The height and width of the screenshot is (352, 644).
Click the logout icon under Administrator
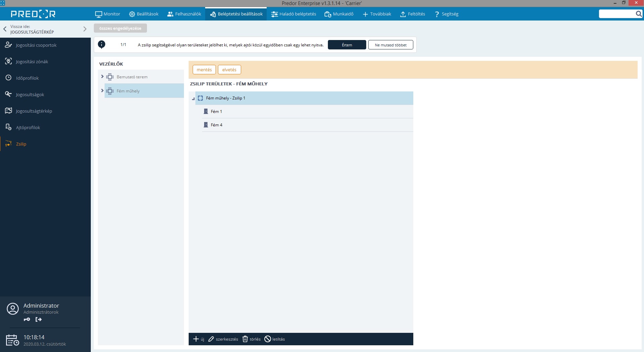(x=39, y=319)
